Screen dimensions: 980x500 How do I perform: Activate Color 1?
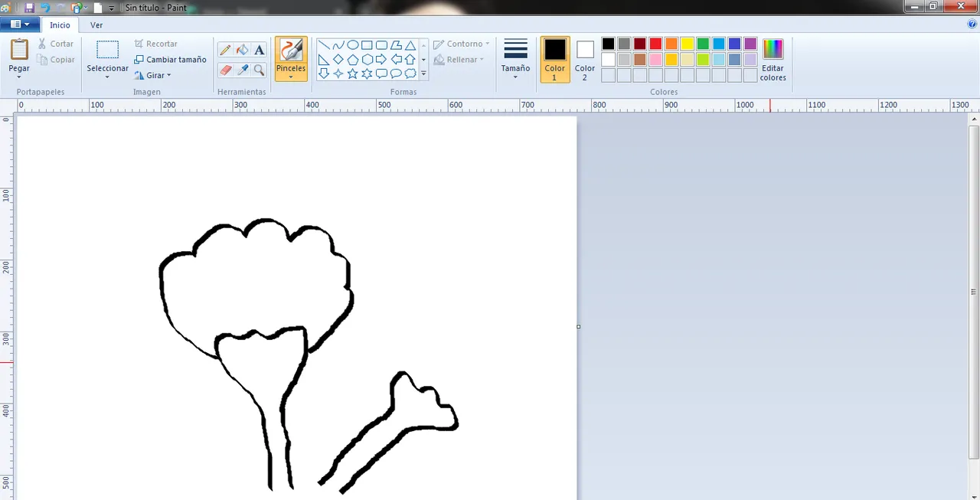555,60
